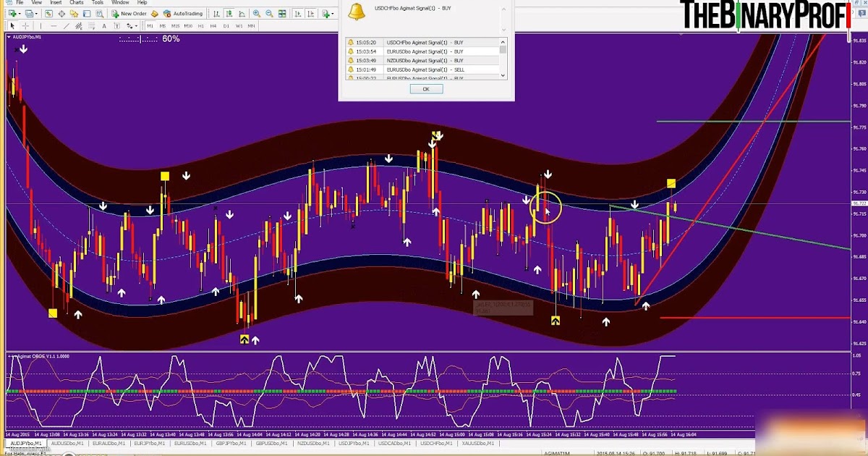
Task: Toggle the AutoTrading button
Action: coord(183,13)
